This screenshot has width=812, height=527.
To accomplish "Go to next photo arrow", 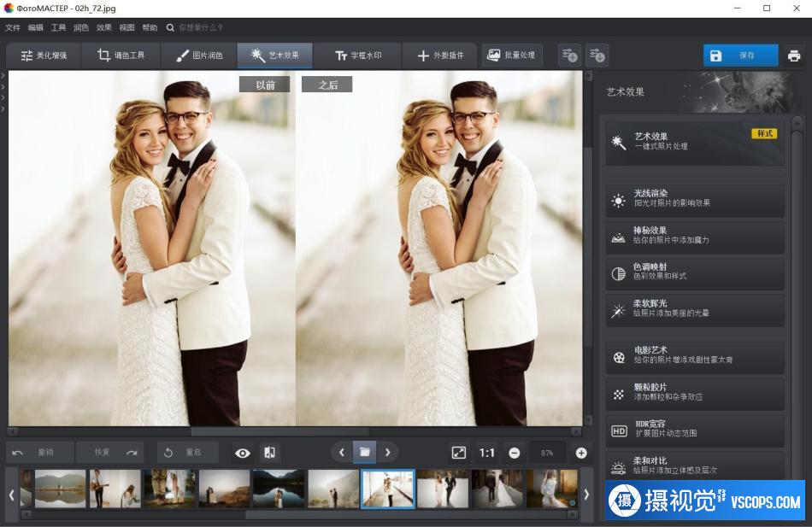I will tap(387, 453).
